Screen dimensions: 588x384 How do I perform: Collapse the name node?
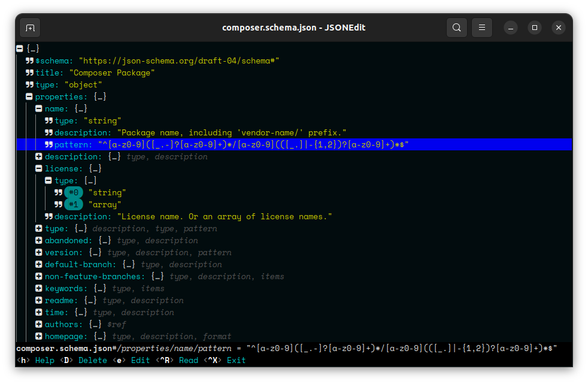[39, 109]
